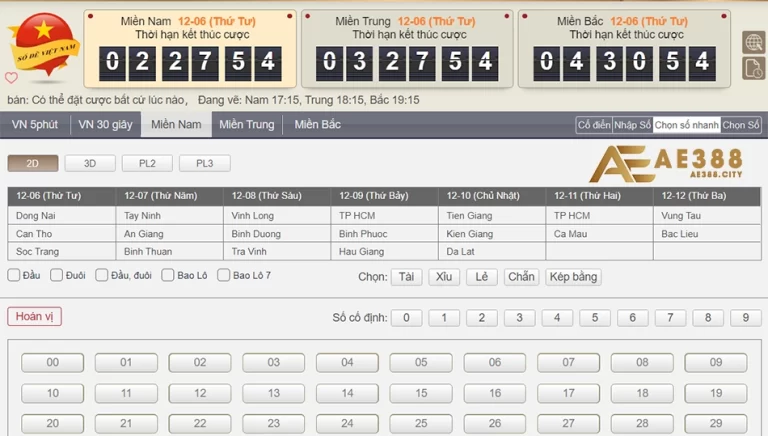
Task: Tick the Đuôi checkbox
Action: click(x=57, y=275)
